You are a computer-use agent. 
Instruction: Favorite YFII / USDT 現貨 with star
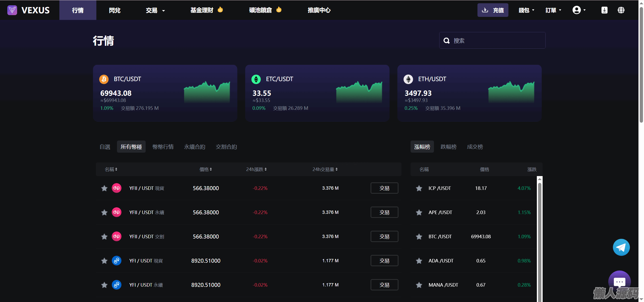click(x=104, y=188)
